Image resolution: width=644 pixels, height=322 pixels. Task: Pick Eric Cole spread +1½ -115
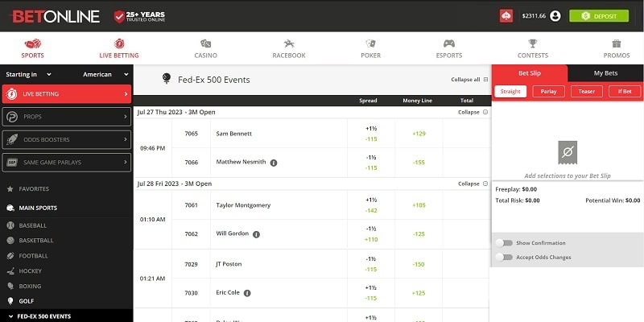371,293
